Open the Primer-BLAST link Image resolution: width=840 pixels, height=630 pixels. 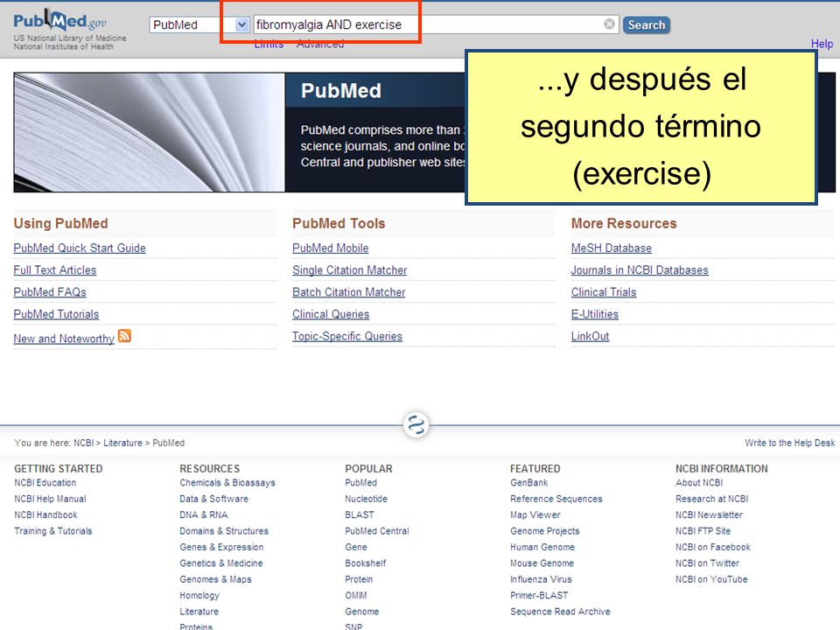[539, 595]
